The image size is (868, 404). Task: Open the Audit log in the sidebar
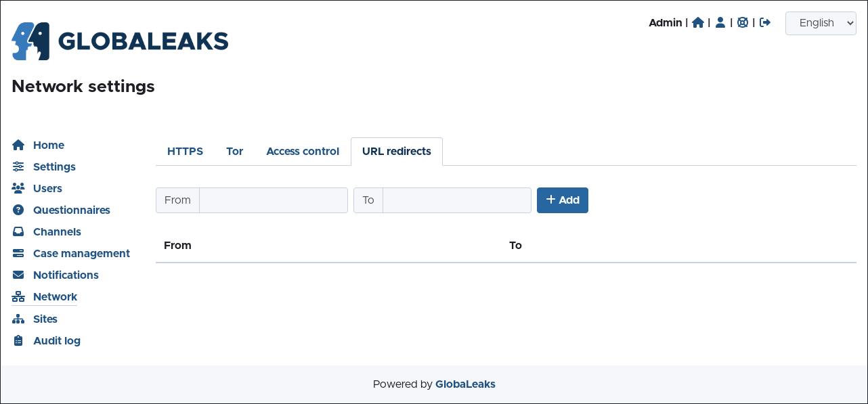(x=57, y=340)
